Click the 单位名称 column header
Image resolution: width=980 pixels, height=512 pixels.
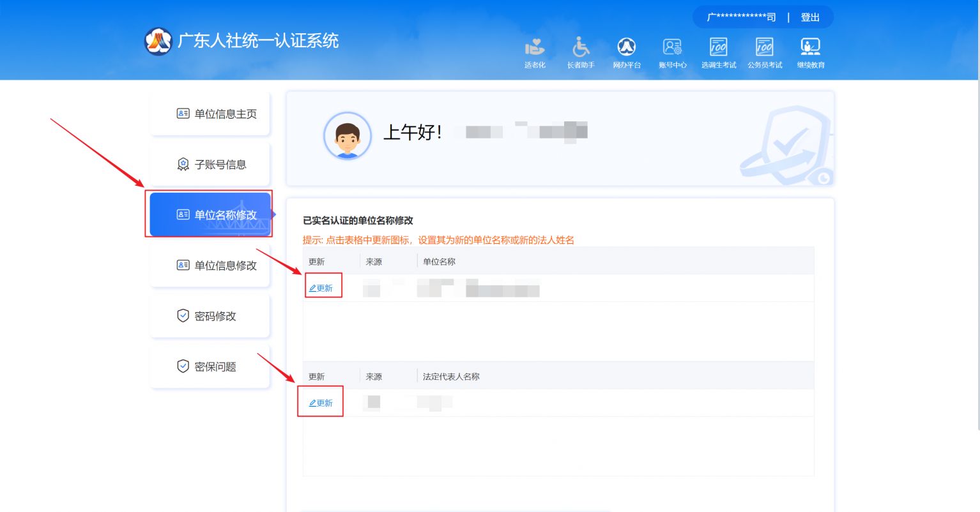(x=439, y=262)
